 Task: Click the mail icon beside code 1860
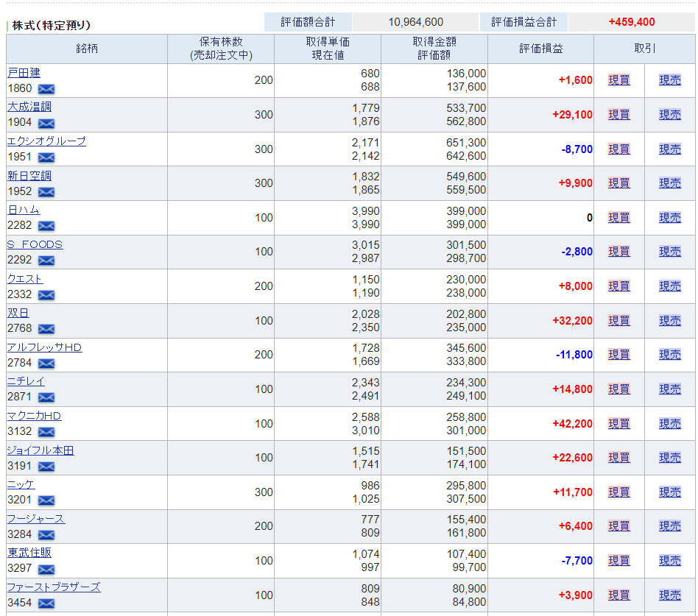pos(46,89)
